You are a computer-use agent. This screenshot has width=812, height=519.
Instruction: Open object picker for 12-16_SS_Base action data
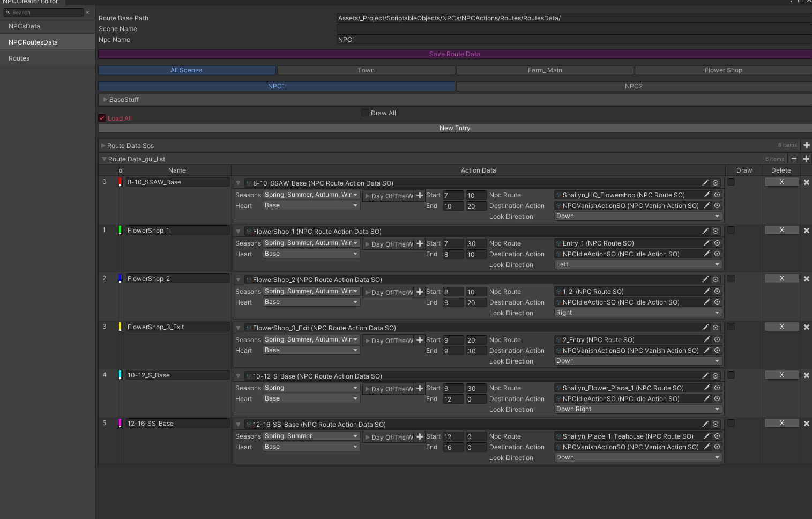716,424
